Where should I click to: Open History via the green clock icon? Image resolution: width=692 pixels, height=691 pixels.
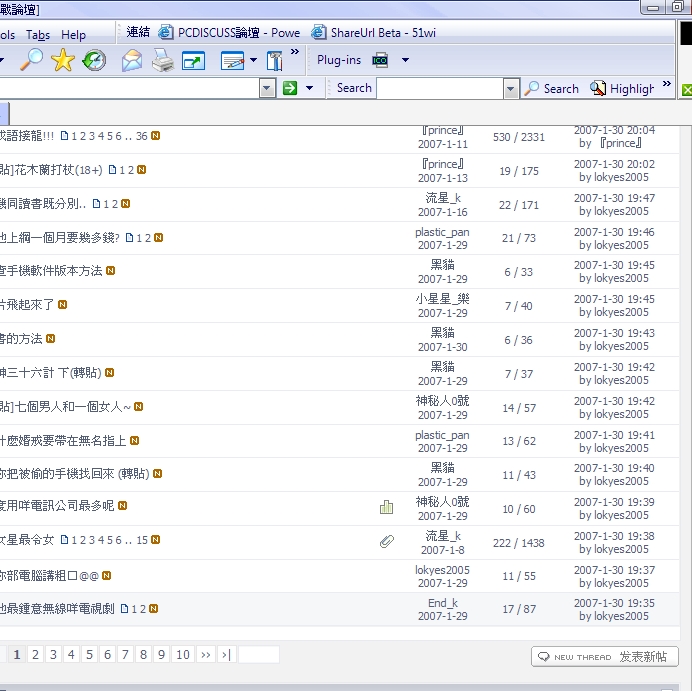click(94, 60)
